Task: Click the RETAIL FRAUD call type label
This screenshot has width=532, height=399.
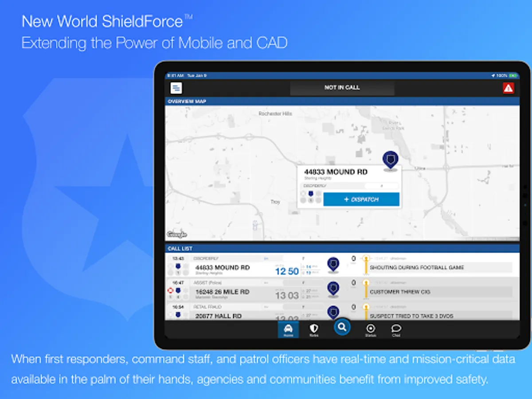Action: (207, 307)
